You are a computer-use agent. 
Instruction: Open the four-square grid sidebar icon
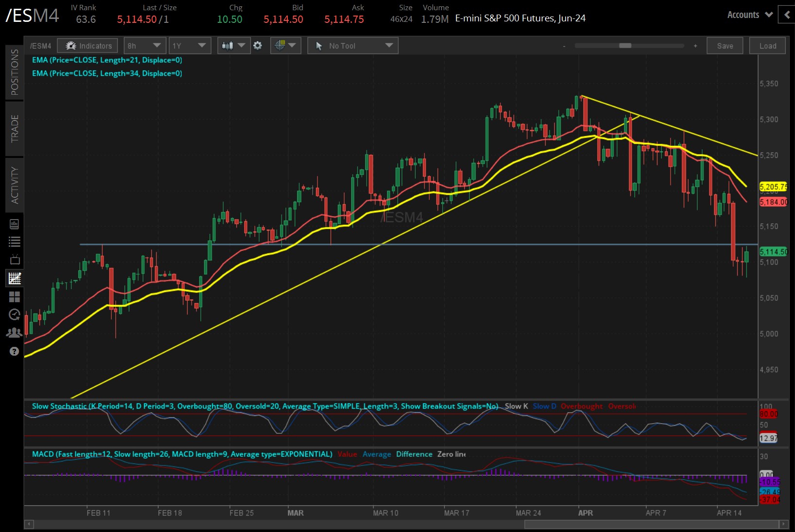click(x=15, y=297)
